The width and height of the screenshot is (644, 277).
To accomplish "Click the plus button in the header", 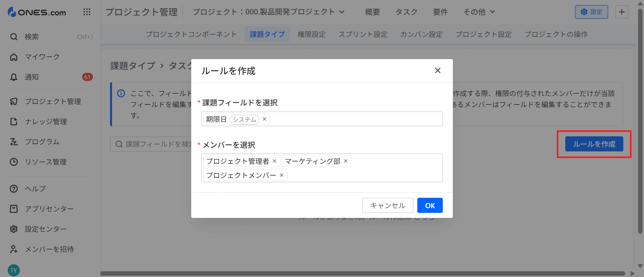I will point(622,12).
